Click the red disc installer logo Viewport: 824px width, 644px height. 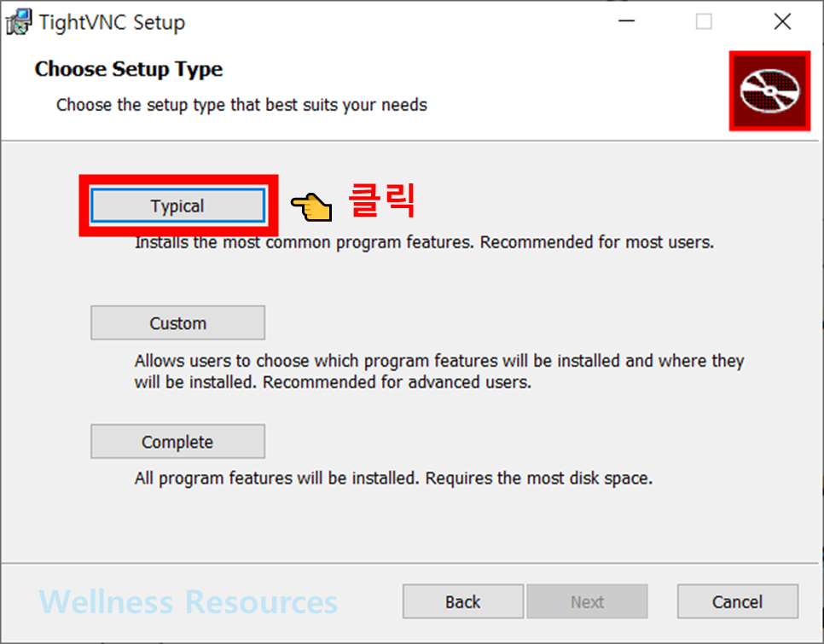(770, 91)
